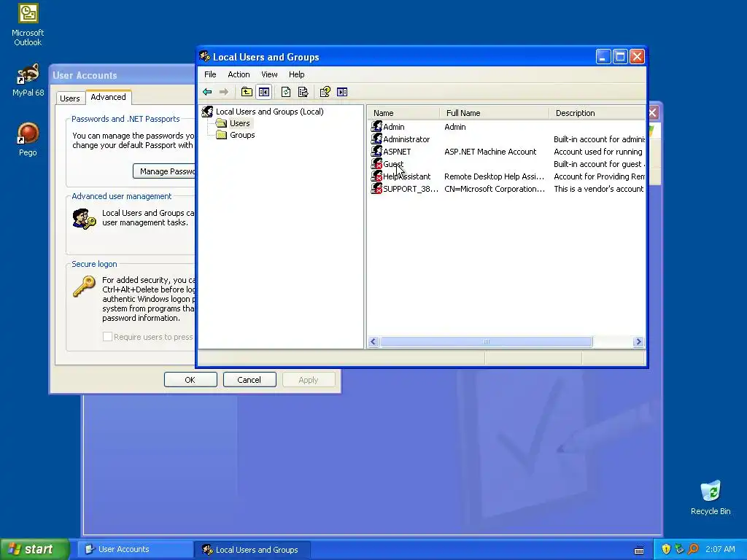Click the Administrator user account icon
Viewport: 747px width, 560px height.
[x=376, y=139]
